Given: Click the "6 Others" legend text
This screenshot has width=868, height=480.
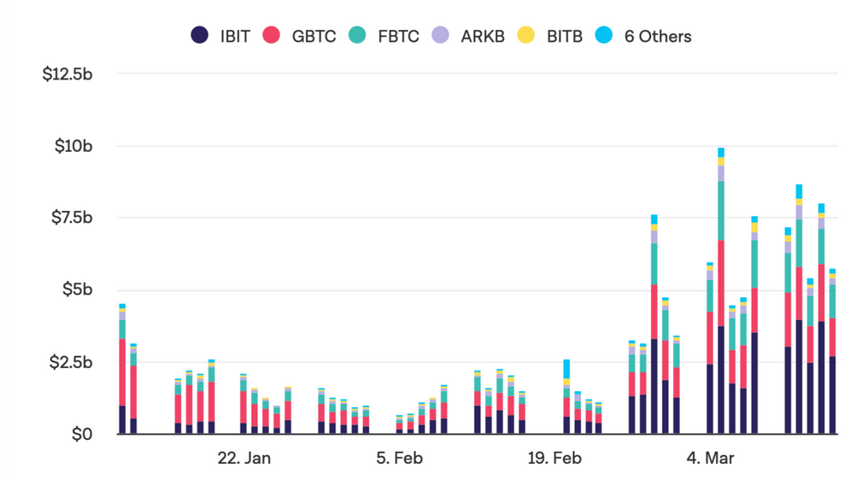Looking at the screenshot, I should coord(656,36).
